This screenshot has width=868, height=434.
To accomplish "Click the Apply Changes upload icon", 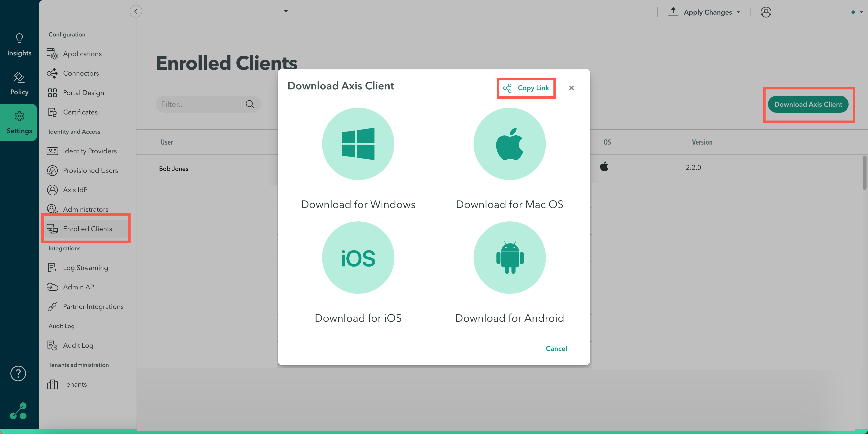I will pyautogui.click(x=673, y=12).
